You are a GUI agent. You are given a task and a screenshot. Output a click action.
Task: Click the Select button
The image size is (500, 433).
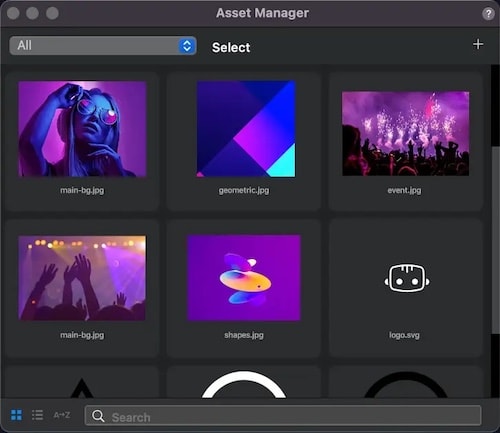point(231,47)
